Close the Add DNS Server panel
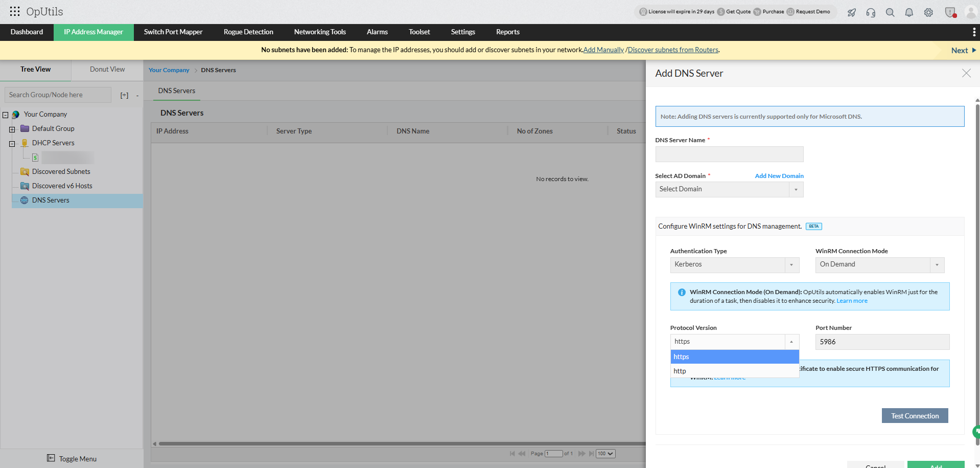 [966, 73]
